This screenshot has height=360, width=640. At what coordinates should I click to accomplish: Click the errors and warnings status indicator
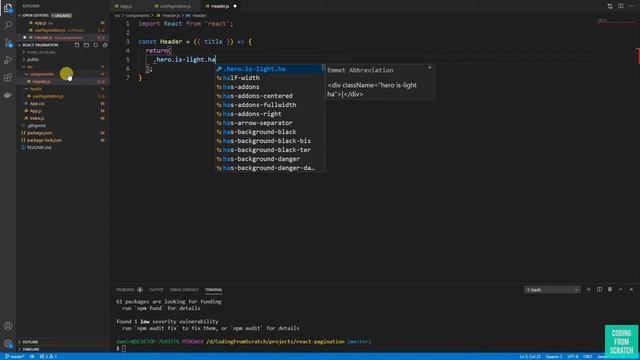pyautogui.click(x=48, y=356)
